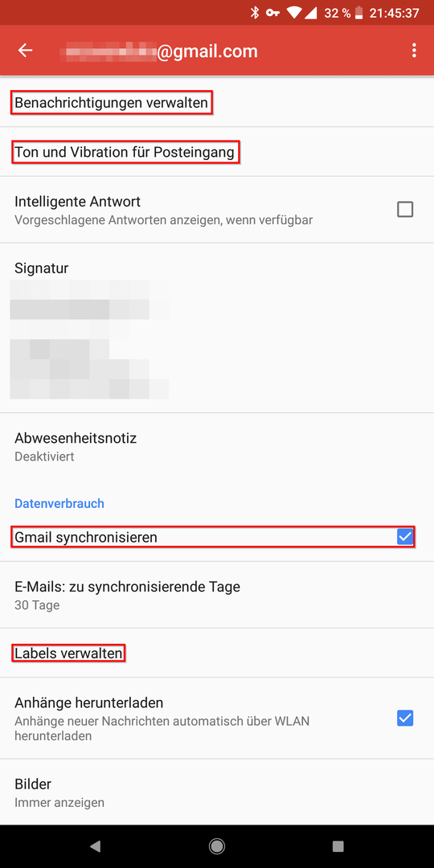
Task: Tap the Android back navigation triangle
Action: coord(95,845)
